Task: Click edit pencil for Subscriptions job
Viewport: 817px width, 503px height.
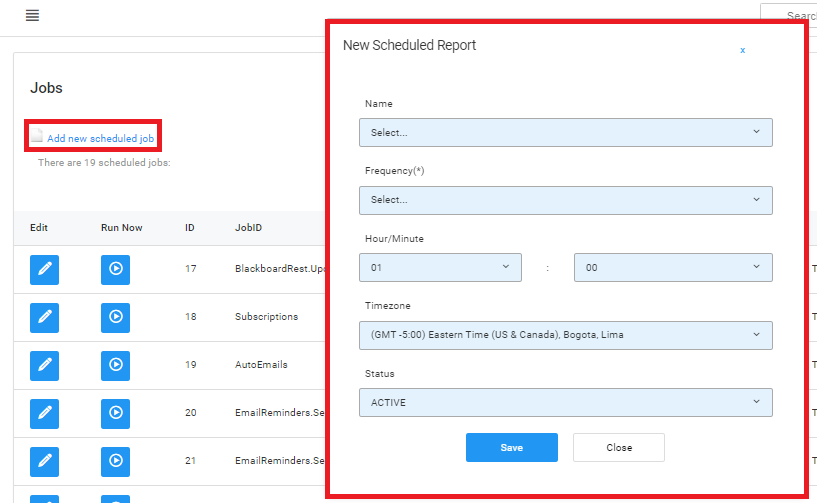Action: pos(44,317)
